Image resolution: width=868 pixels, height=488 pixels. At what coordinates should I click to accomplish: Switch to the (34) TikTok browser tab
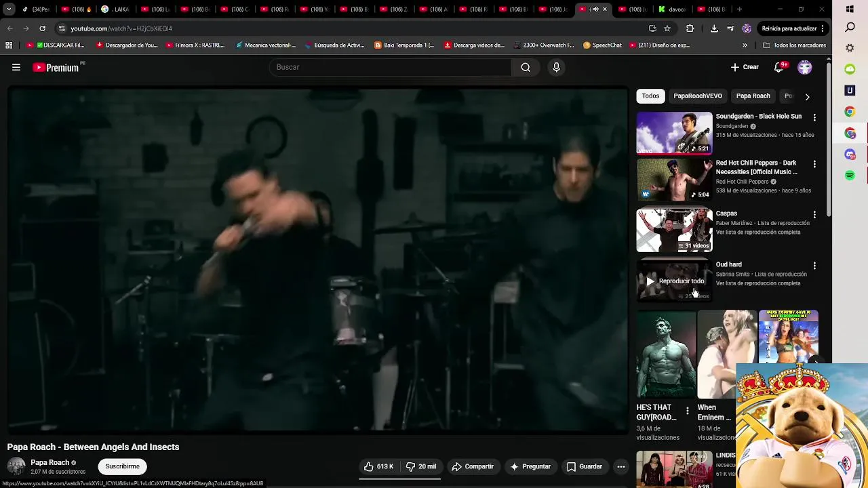(x=36, y=9)
